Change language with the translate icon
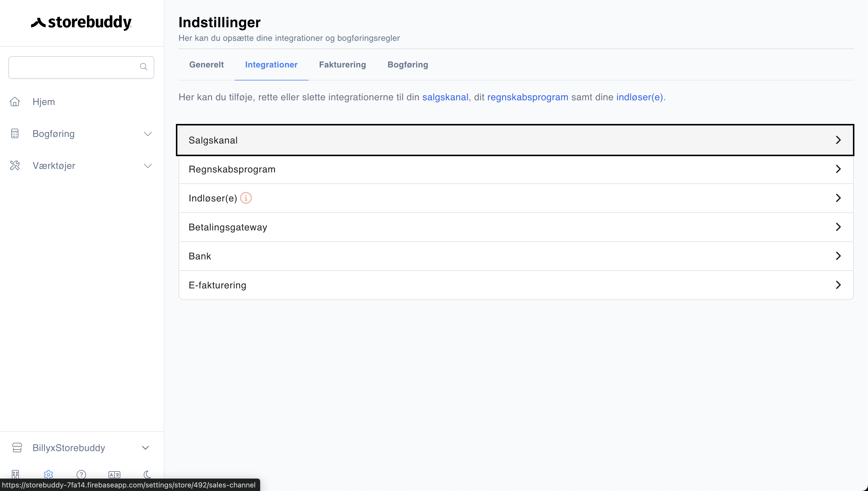The width and height of the screenshot is (868, 491). pyautogui.click(x=114, y=474)
